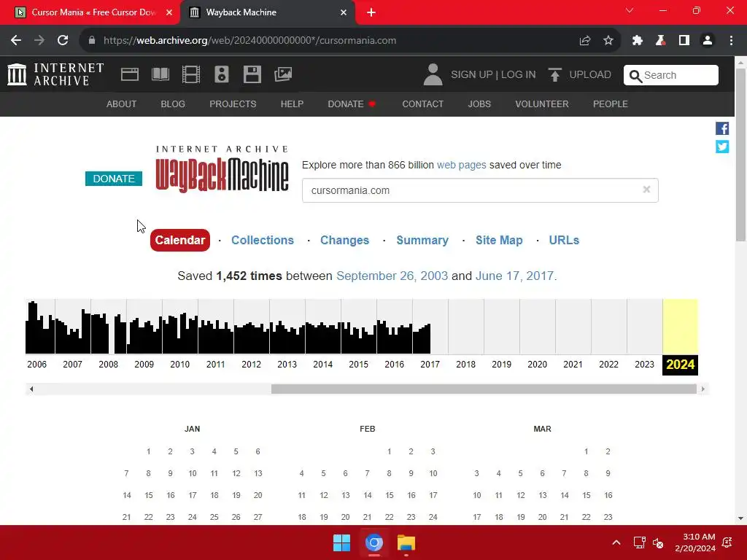This screenshot has width=747, height=560.
Task: Close the Cursor Mania tab
Action: (169, 12)
